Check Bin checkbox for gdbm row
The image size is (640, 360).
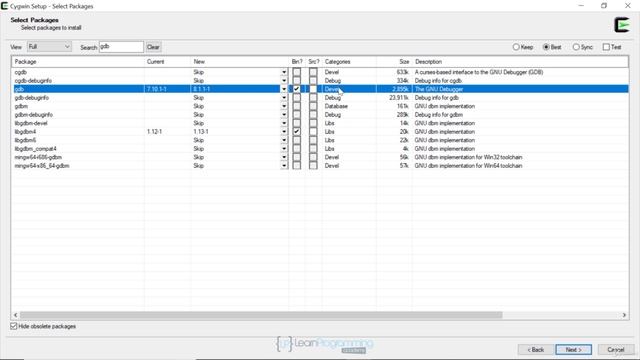(x=297, y=106)
